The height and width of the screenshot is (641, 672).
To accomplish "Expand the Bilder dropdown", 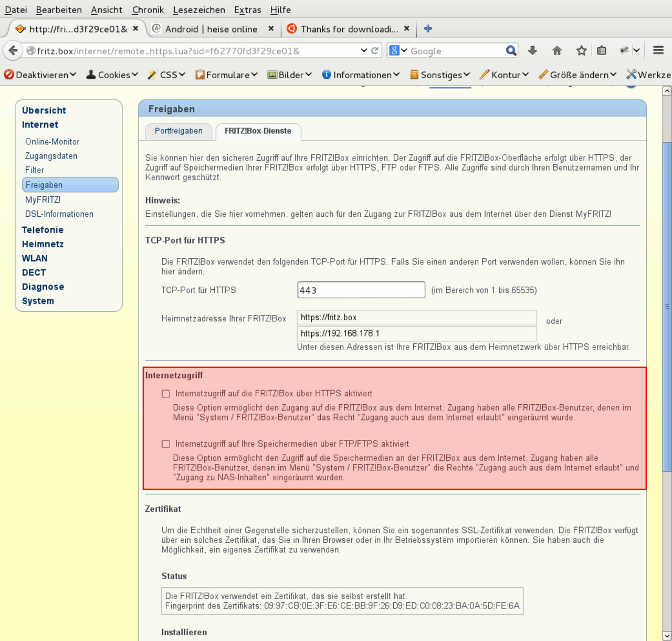I will [309, 75].
